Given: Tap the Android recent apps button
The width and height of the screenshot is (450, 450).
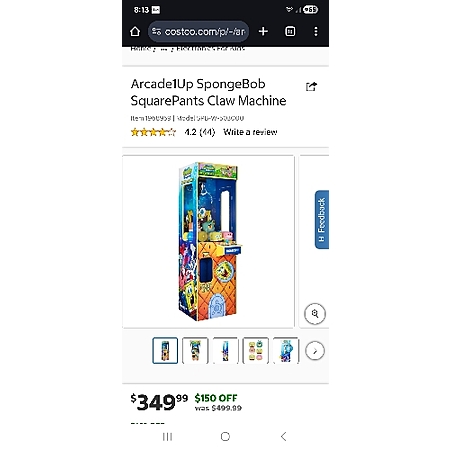Looking at the screenshot, I should [x=167, y=436].
